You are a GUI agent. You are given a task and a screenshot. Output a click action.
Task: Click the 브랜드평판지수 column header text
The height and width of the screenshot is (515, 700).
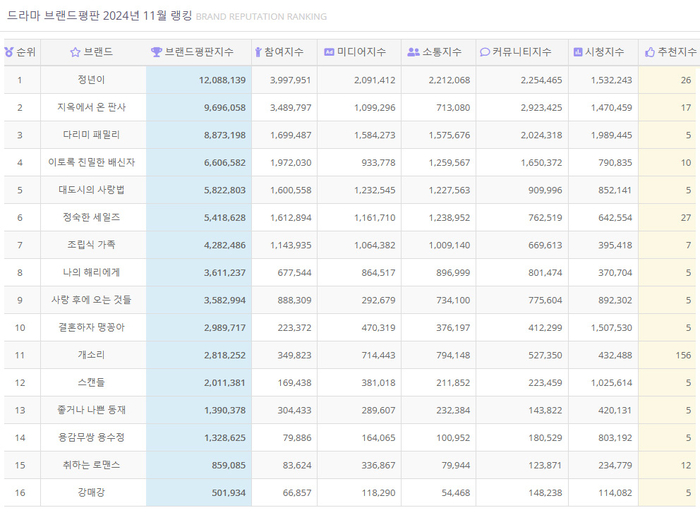tap(199, 52)
